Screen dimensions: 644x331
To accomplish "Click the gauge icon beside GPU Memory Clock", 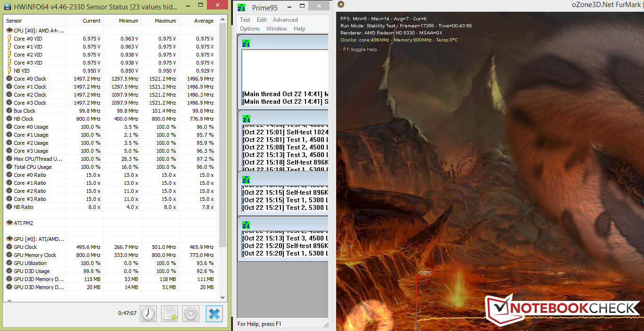I will click(9, 255).
